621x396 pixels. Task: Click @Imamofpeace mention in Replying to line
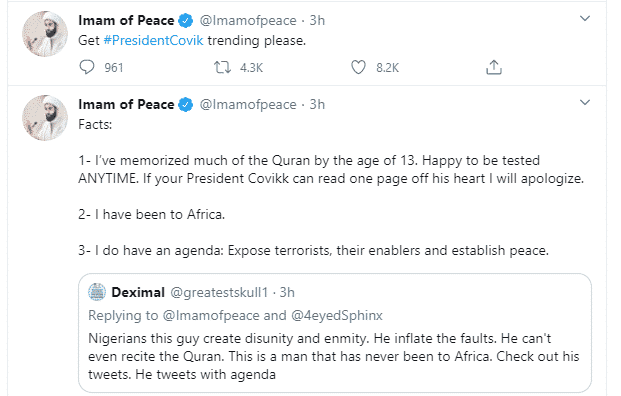point(211,315)
